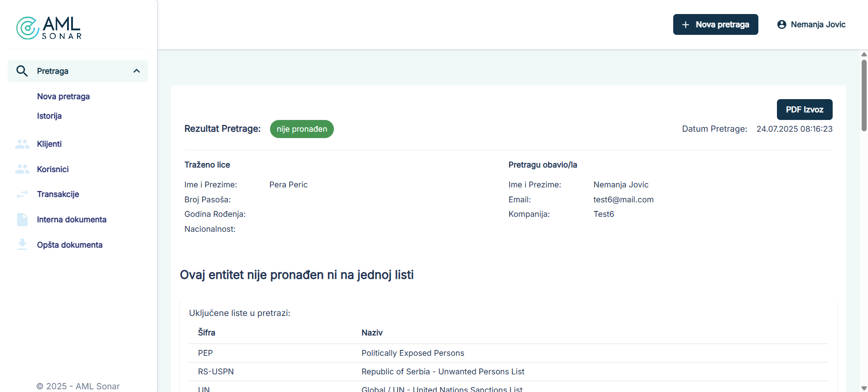This screenshot has width=868, height=392.
Task: Click the Klijenti people icon
Action: point(22,144)
